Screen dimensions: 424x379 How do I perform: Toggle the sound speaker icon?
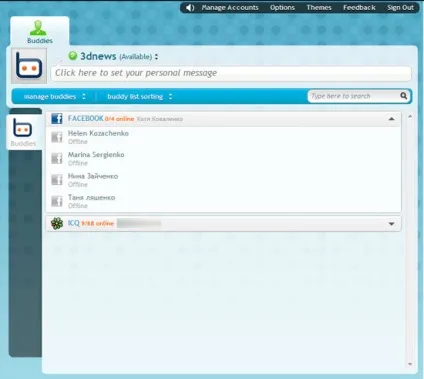[190, 8]
